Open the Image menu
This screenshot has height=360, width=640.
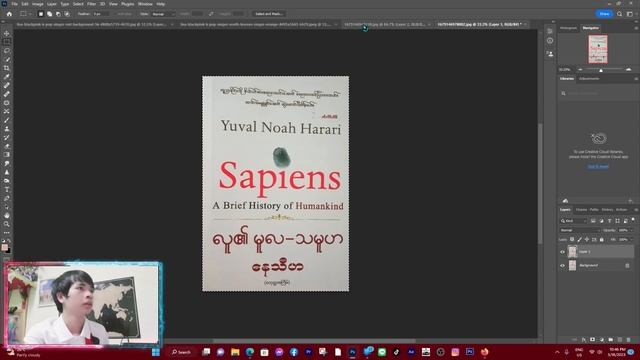click(x=38, y=4)
